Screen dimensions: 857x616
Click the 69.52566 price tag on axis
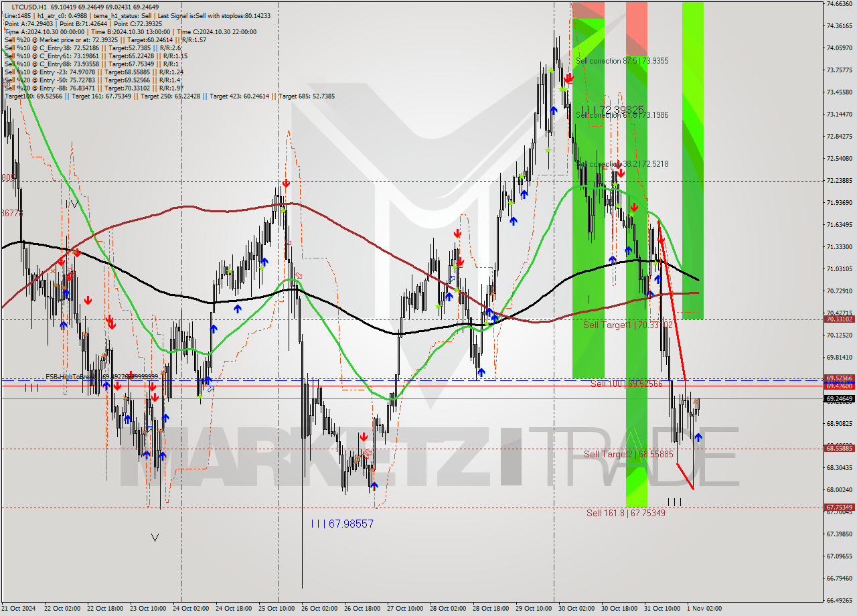(x=840, y=378)
